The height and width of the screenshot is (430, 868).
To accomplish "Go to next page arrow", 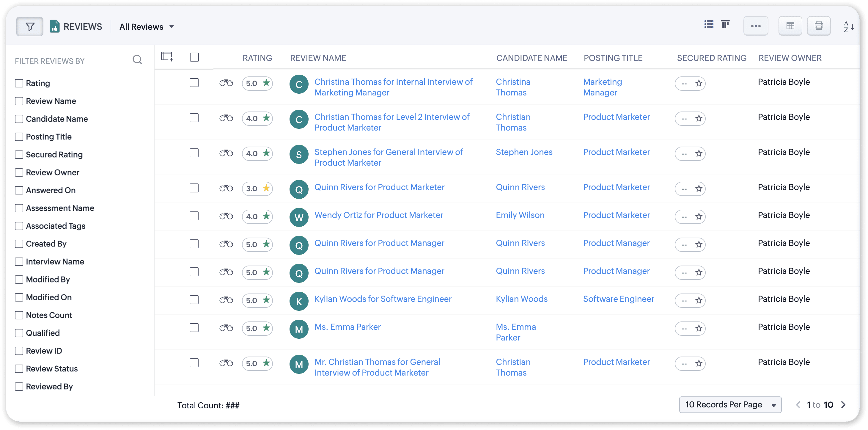I will [843, 405].
